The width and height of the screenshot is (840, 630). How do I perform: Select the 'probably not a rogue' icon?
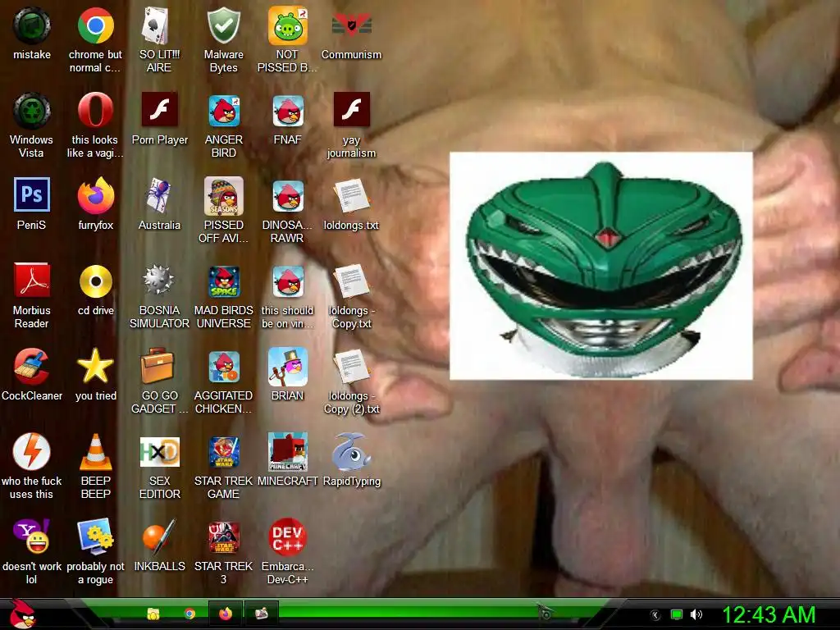pos(95,536)
